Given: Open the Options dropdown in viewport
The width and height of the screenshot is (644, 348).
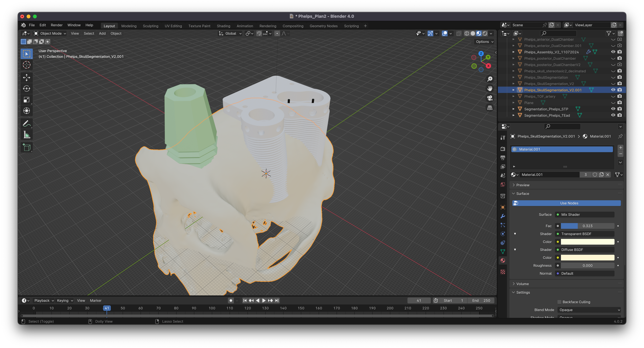Looking at the screenshot, I should [x=484, y=42].
